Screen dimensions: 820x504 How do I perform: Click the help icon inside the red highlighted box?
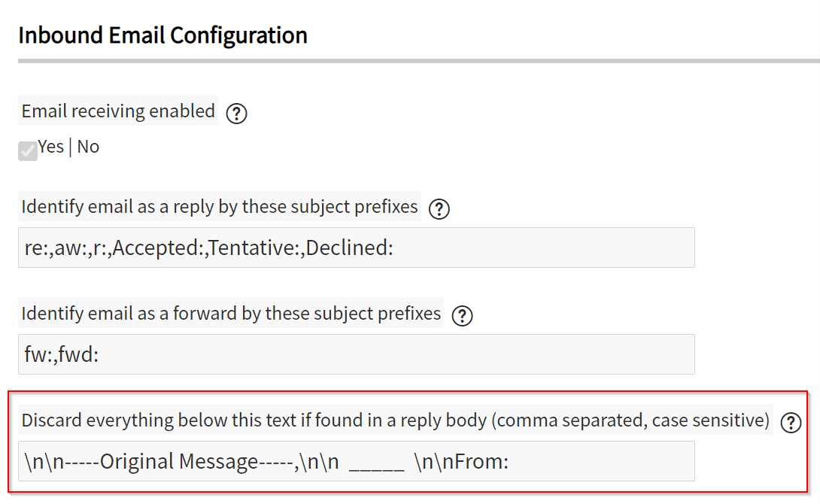[791, 421]
